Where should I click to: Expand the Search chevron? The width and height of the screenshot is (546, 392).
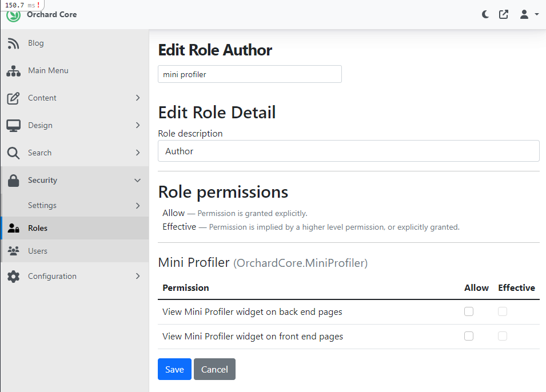click(x=138, y=153)
